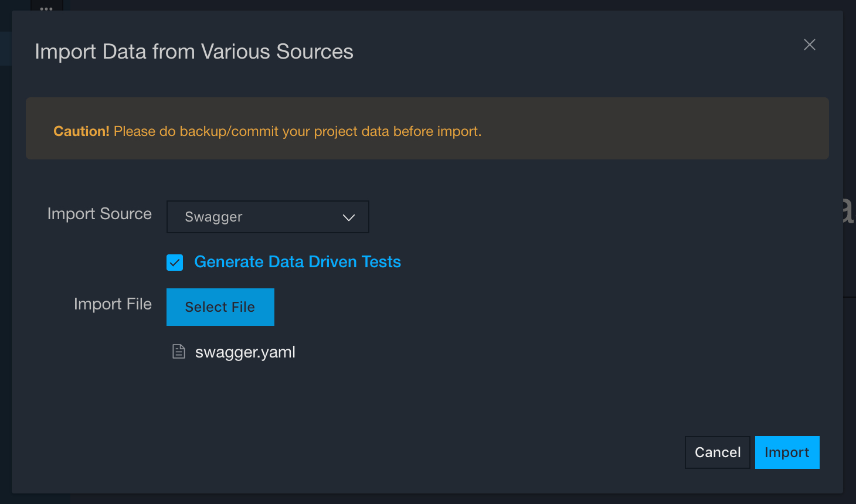This screenshot has height=504, width=856.
Task: Select the swagger.yaml uploaded file entry
Action: [x=245, y=352]
